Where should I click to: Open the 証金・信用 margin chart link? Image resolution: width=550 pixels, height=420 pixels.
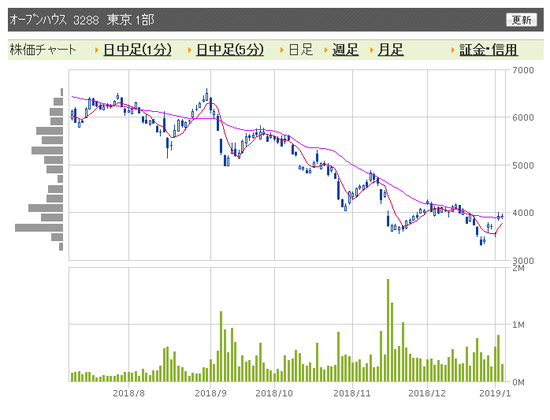coord(489,49)
